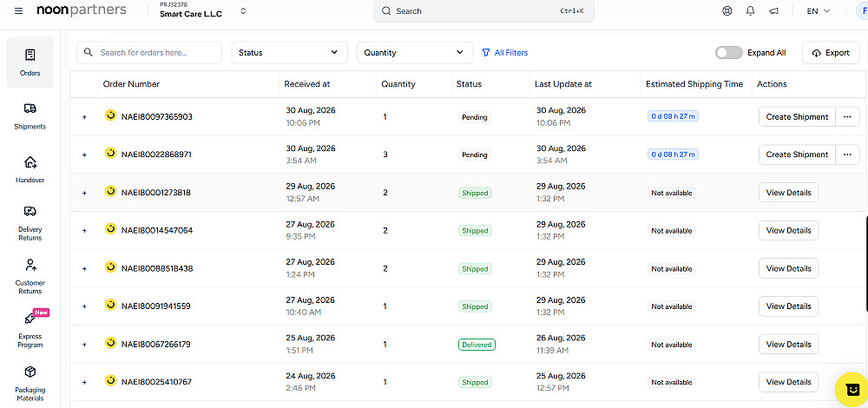This screenshot has height=408, width=868.
Task: Select the Express Program menu item
Action: click(30, 330)
